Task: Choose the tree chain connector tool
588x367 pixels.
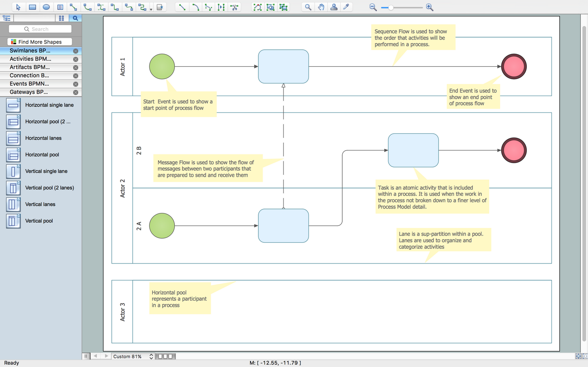Action: (x=142, y=7)
